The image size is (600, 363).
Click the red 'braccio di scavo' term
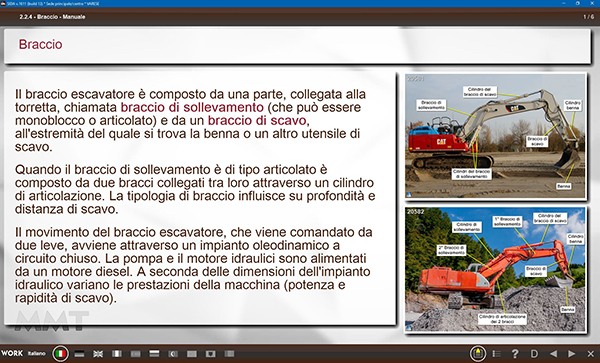(x=257, y=120)
